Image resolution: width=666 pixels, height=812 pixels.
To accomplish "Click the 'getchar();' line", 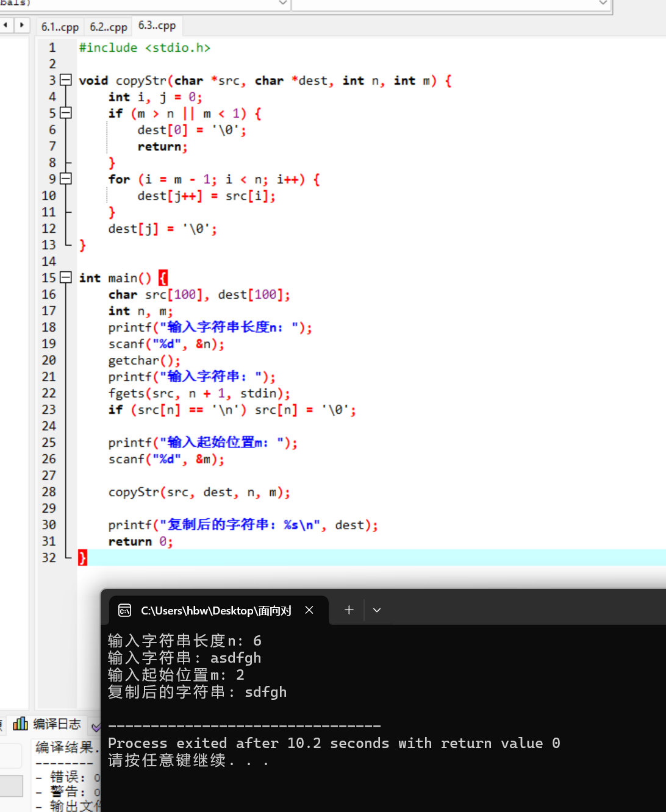I will coord(144,360).
